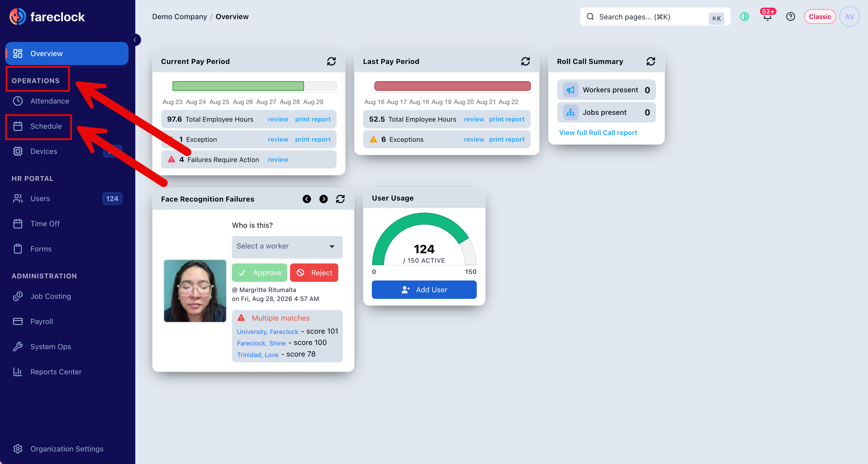Image resolution: width=868 pixels, height=464 pixels.
Task: Collapse the sidebar with the chevron
Action: (135, 40)
